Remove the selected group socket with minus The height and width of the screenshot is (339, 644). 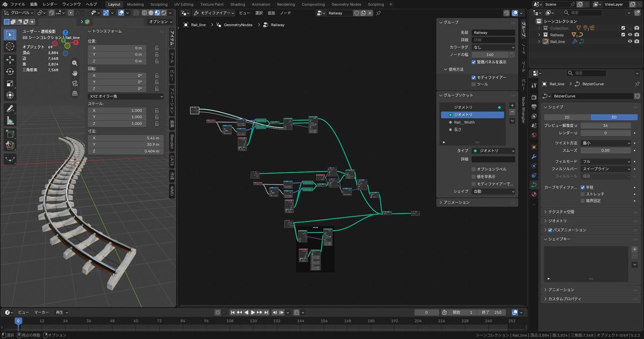click(x=511, y=113)
